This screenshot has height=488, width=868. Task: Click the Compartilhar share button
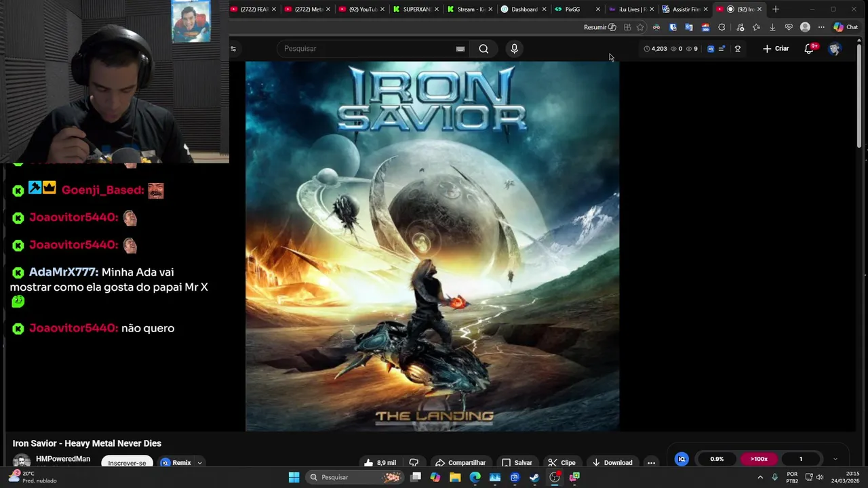coord(460,463)
